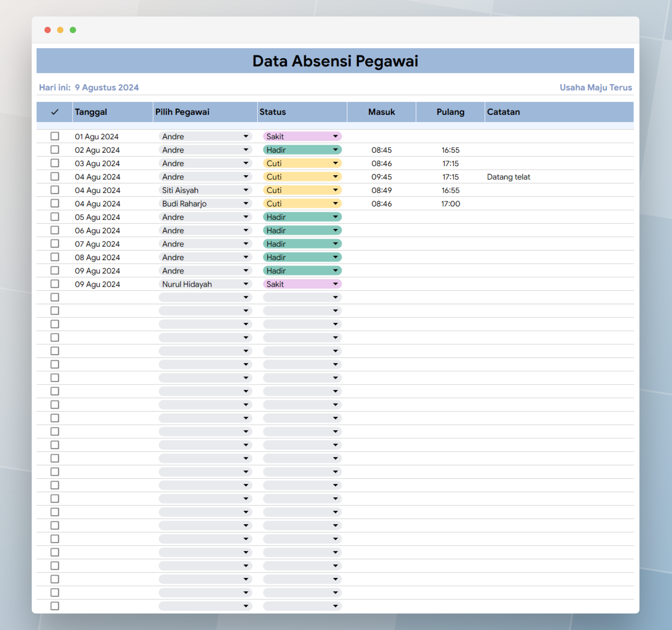Image resolution: width=672 pixels, height=630 pixels.
Task: Open the Andre dropdown on 09 Agu 2024
Action: (x=205, y=270)
